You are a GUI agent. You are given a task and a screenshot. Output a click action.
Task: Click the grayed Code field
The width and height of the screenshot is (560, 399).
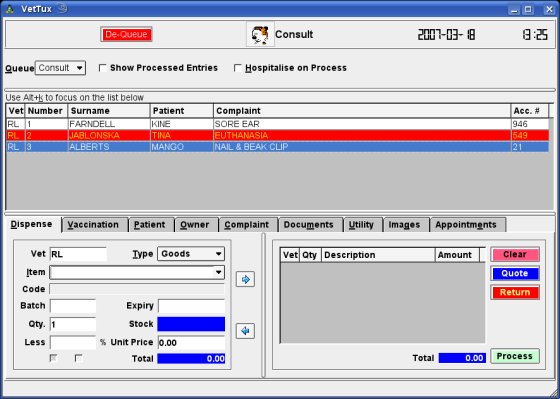point(137,289)
